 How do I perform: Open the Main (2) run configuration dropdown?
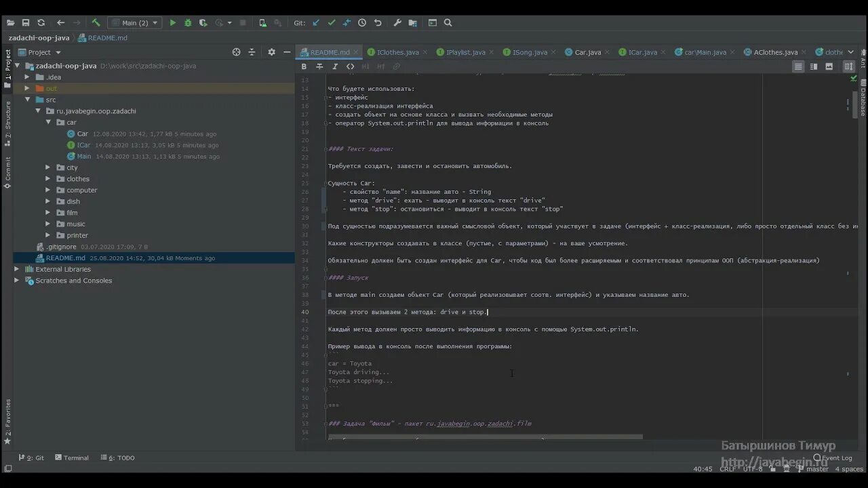click(x=134, y=23)
